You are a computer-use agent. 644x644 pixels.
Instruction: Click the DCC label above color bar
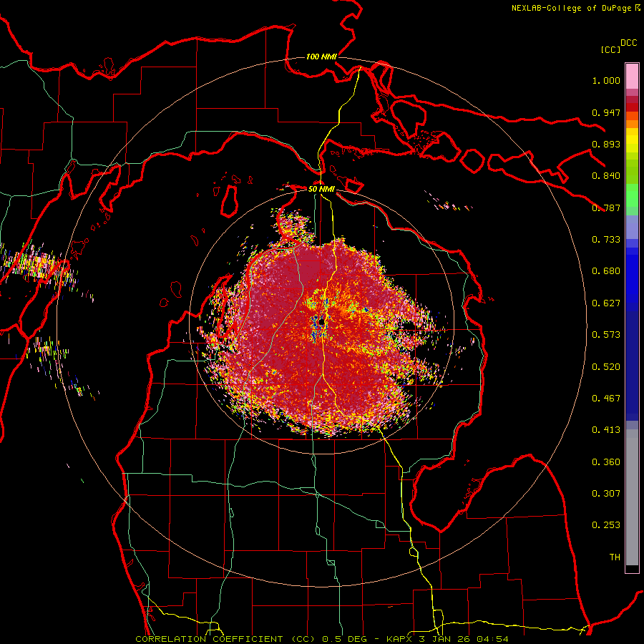pyautogui.click(x=628, y=43)
